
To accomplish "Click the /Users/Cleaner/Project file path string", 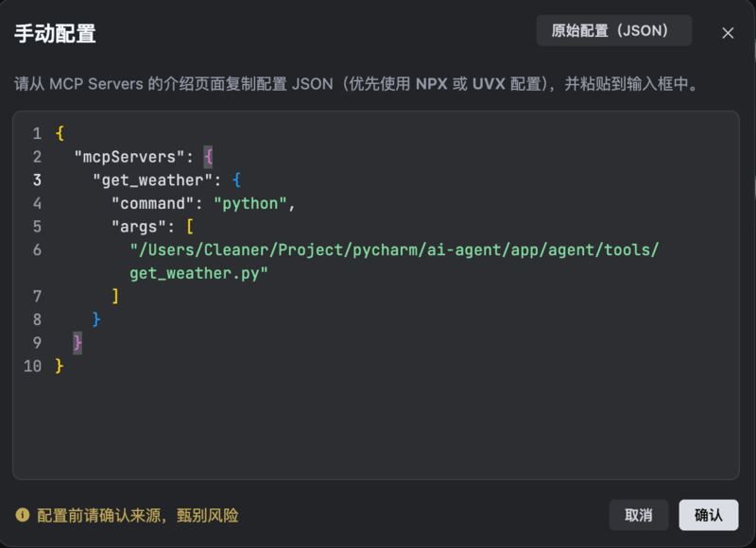I will (x=393, y=249).
